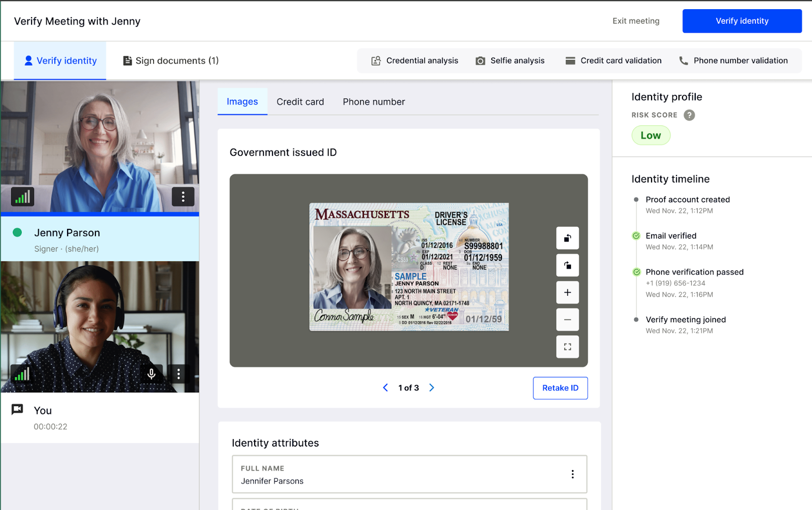Zoom in on the ID image

tap(567, 293)
